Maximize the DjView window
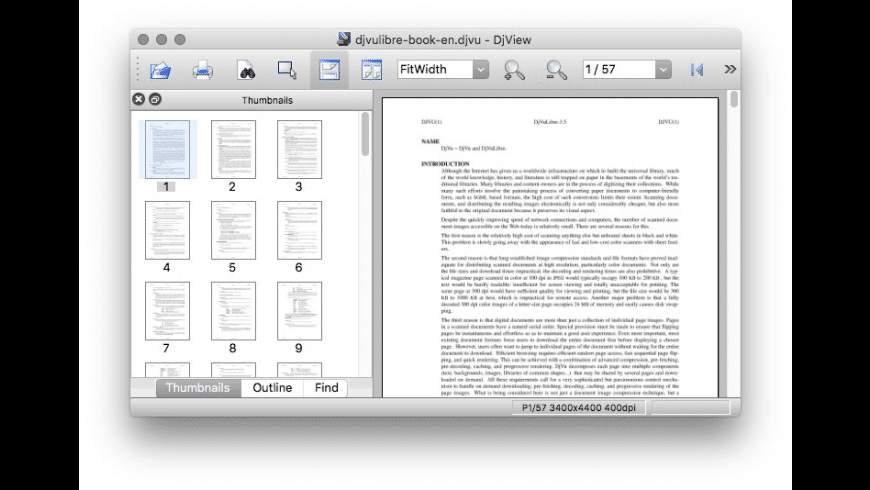Image resolution: width=870 pixels, height=490 pixels. (180, 39)
